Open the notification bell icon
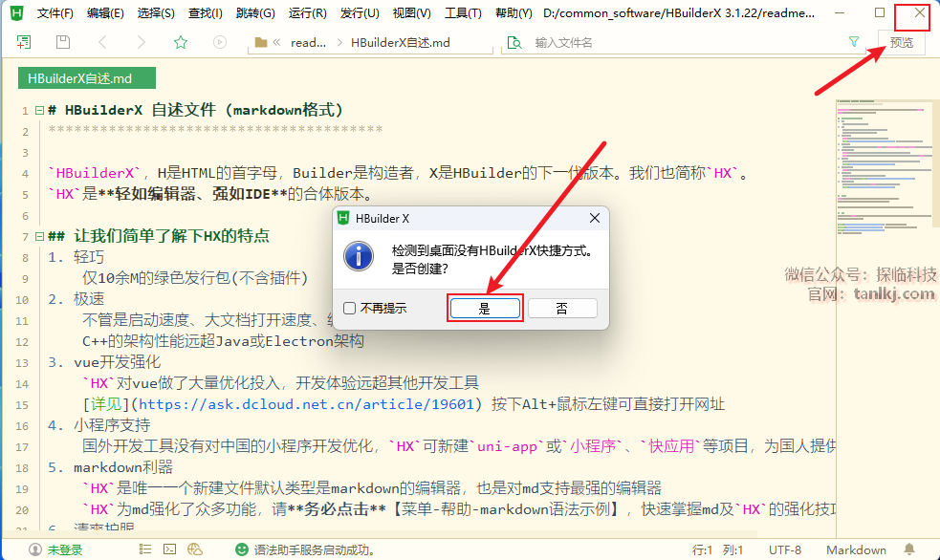Image resolution: width=940 pixels, height=560 pixels. [909, 549]
